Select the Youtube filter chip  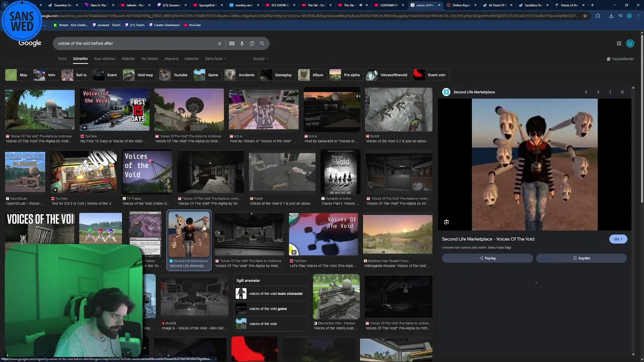click(174, 75)
